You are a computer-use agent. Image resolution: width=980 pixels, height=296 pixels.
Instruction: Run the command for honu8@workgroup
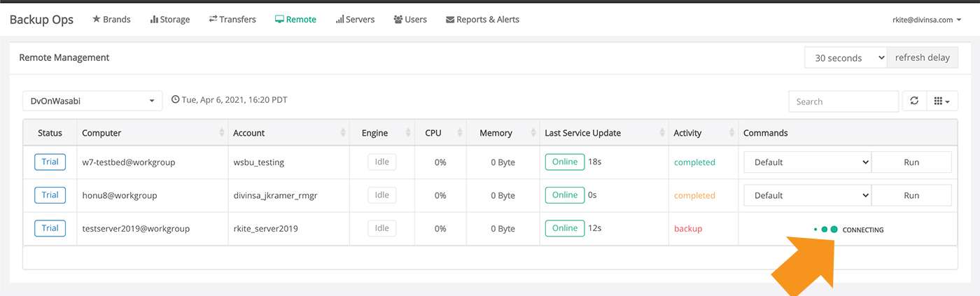coord(911,195)
